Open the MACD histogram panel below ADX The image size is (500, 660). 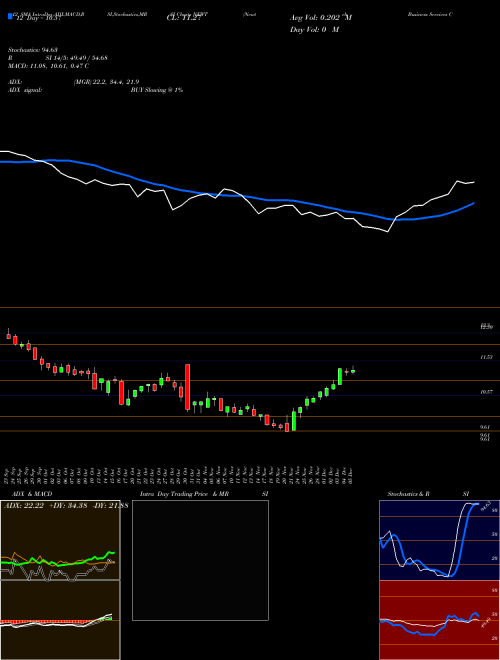tap(60, 620)
